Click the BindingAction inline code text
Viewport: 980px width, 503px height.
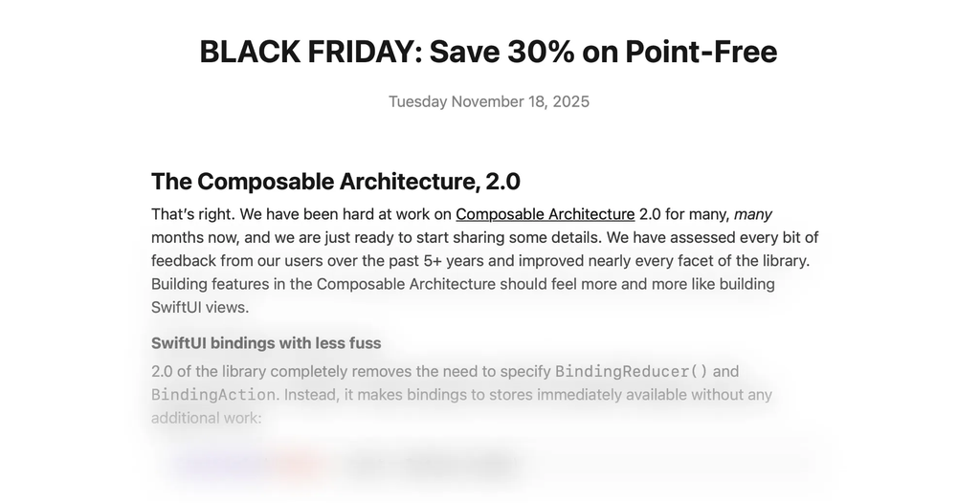[214, 394]
